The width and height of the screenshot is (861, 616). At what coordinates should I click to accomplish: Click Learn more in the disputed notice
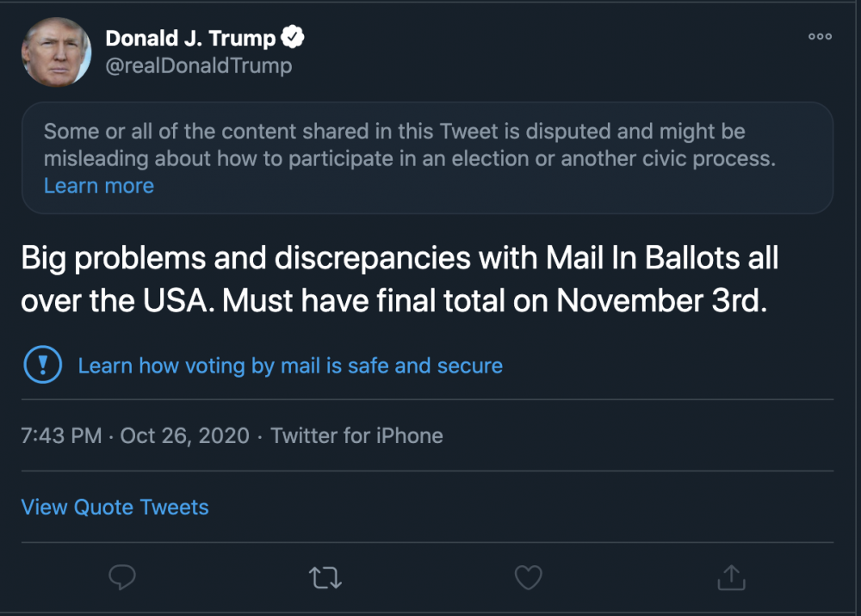coord(99,186)
